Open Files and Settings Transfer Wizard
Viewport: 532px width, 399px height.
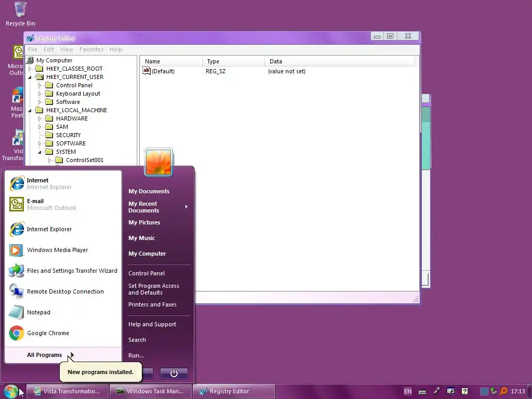coord(63,271)
